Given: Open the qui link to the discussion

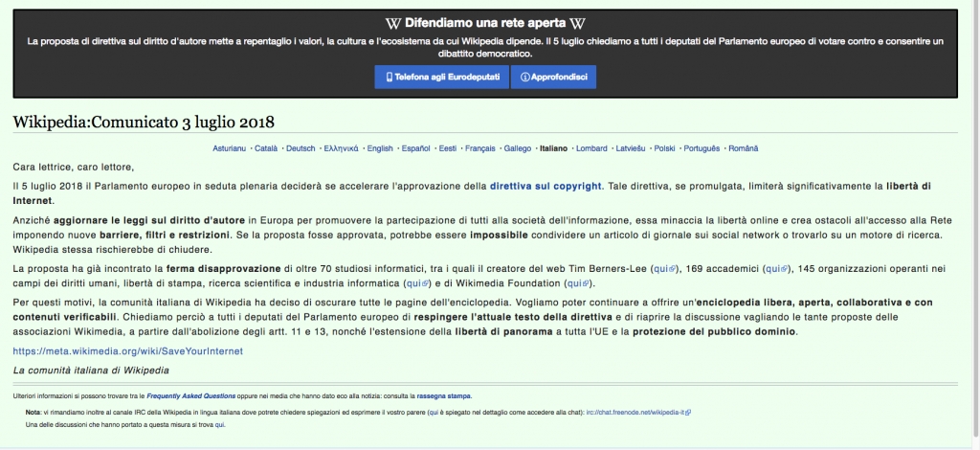Looking at the screenshot, I should [219, 425].
